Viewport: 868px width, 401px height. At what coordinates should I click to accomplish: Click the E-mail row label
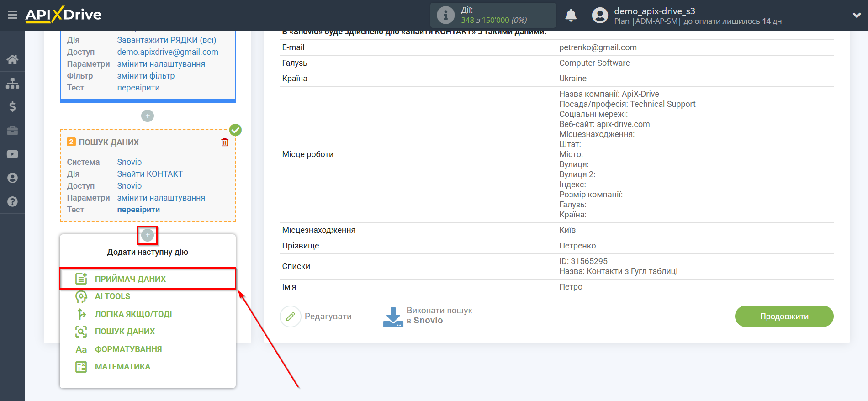click(x=293, y=47)
